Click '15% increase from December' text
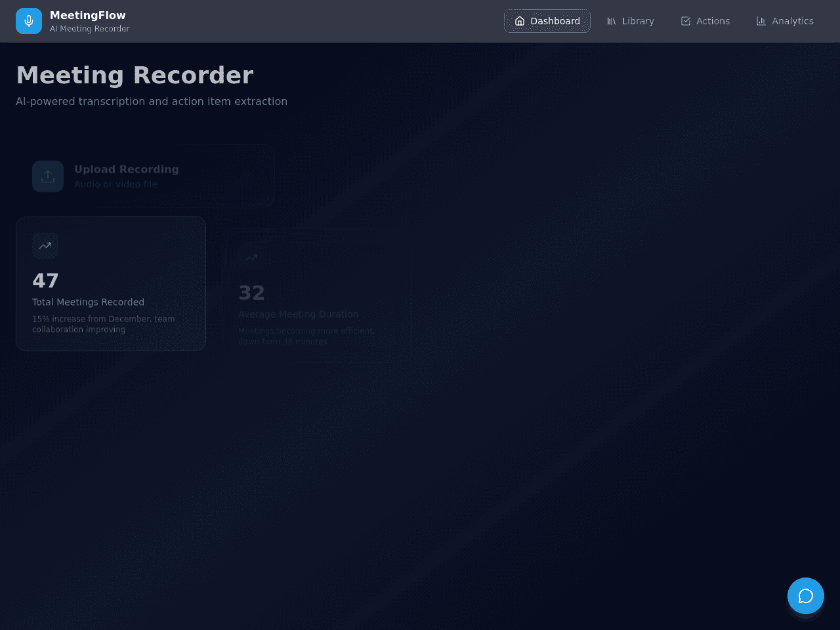The height and width of the screenshot is (630, 840). [x=91, y=319]
